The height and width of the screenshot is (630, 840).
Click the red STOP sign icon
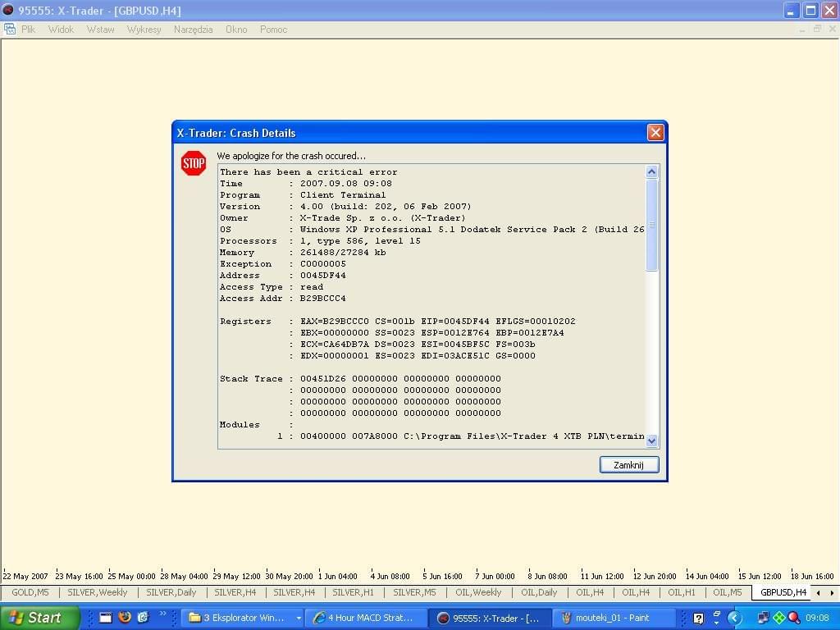pos(194,163)
